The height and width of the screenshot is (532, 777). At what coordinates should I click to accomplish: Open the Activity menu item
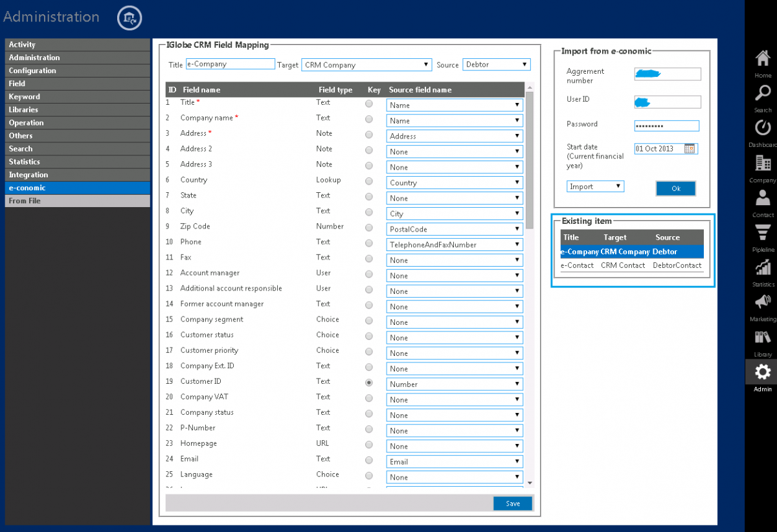[78, 45]
